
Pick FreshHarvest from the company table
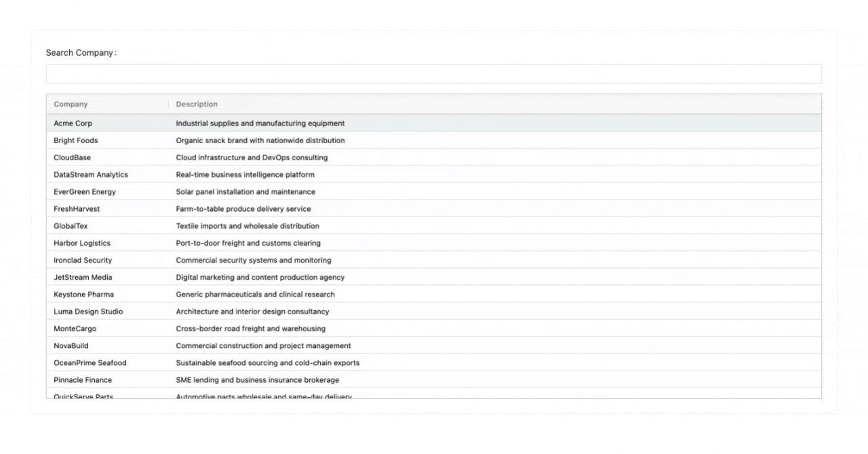(x=77, y=209)
